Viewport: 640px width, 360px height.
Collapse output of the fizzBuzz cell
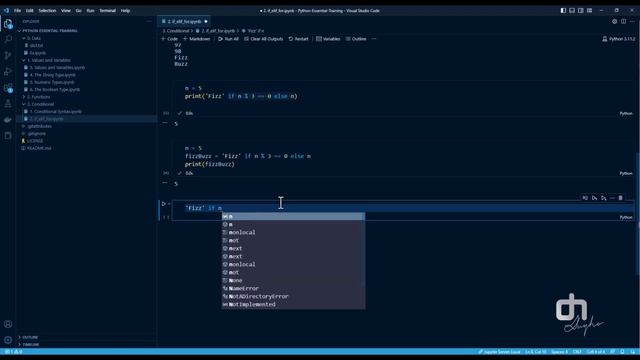(x=165, y=182)
